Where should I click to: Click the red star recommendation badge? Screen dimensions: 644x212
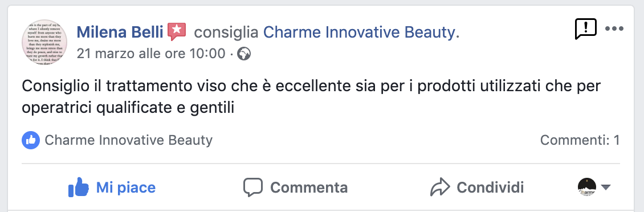tap(177, 32)
